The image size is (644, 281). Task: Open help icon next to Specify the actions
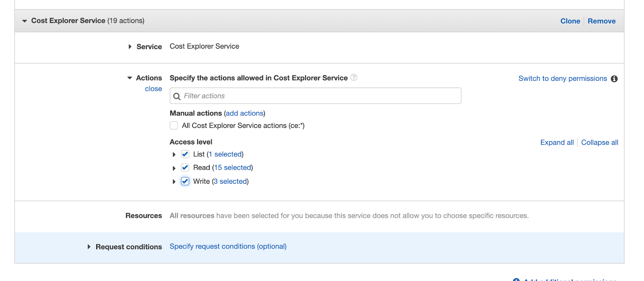[x=354, y=77]
